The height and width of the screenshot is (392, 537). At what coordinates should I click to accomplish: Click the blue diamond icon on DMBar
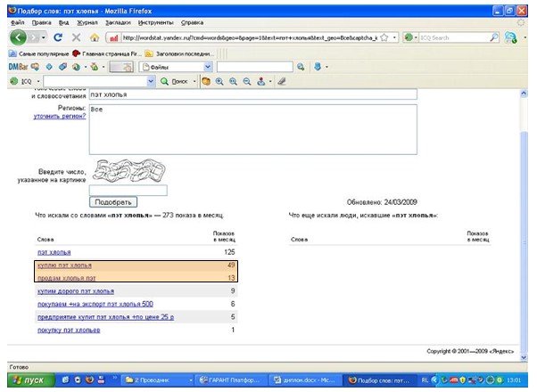pos(49,67)
